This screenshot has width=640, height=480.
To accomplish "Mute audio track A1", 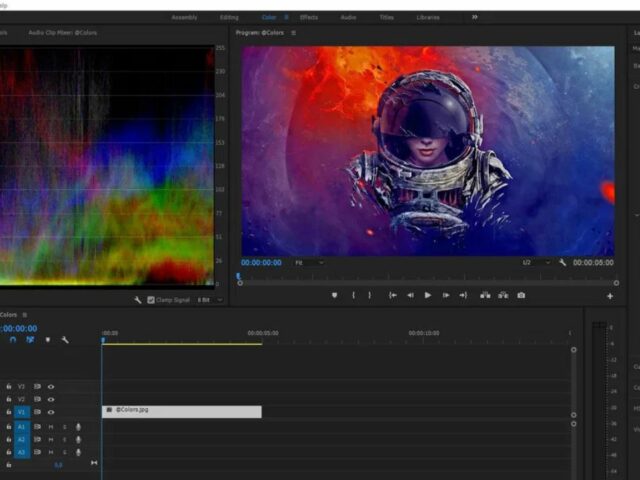I will pos(51,427).
